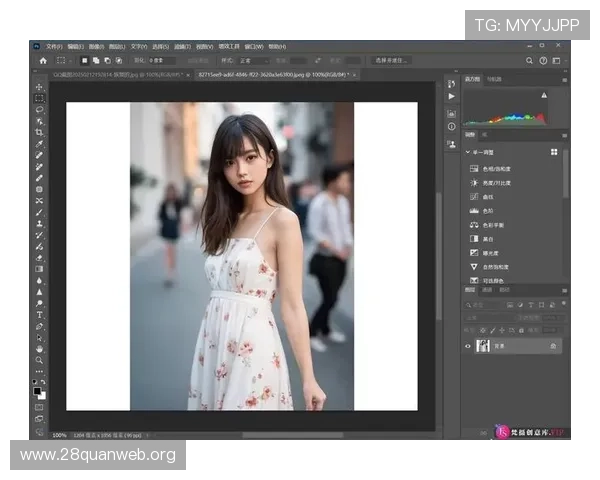
Task: Open the 文件(F) menu
Action: (54, 46)
